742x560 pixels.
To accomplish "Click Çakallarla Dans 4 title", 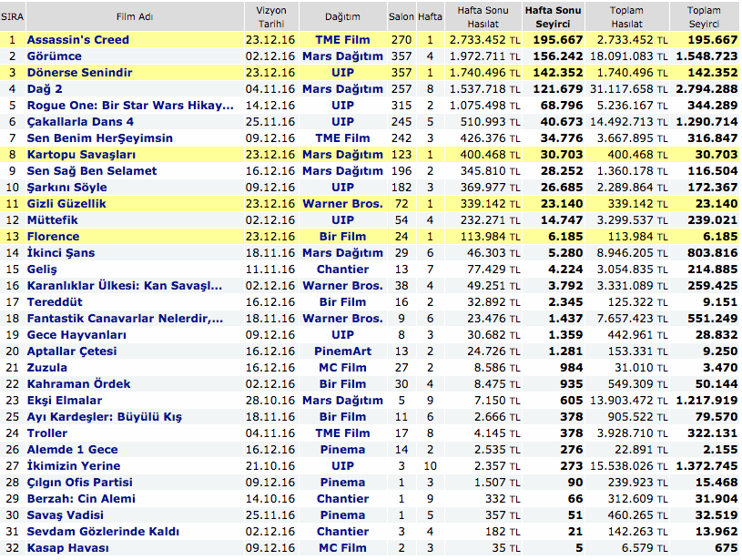I will tap(80, 122).
